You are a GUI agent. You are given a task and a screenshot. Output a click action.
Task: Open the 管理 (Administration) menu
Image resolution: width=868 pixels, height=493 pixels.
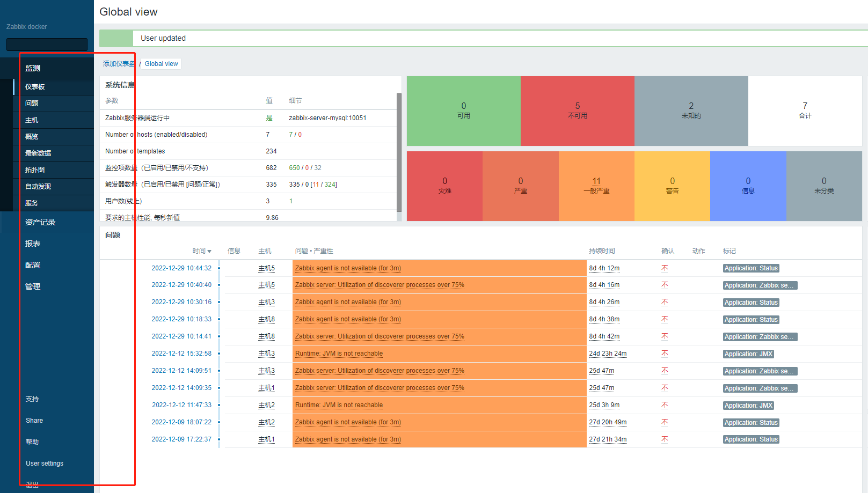tap(32, 286)
